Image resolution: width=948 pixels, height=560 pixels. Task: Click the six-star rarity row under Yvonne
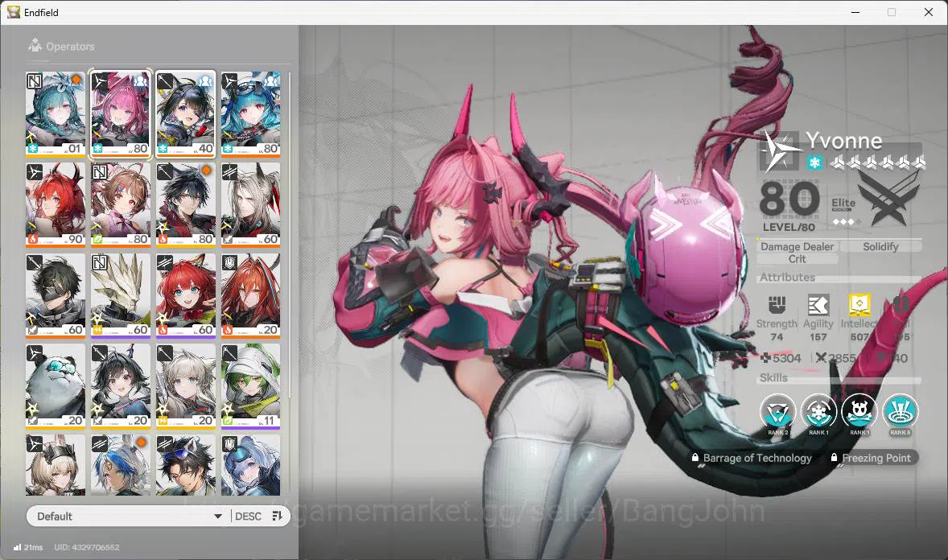(877, 163)
